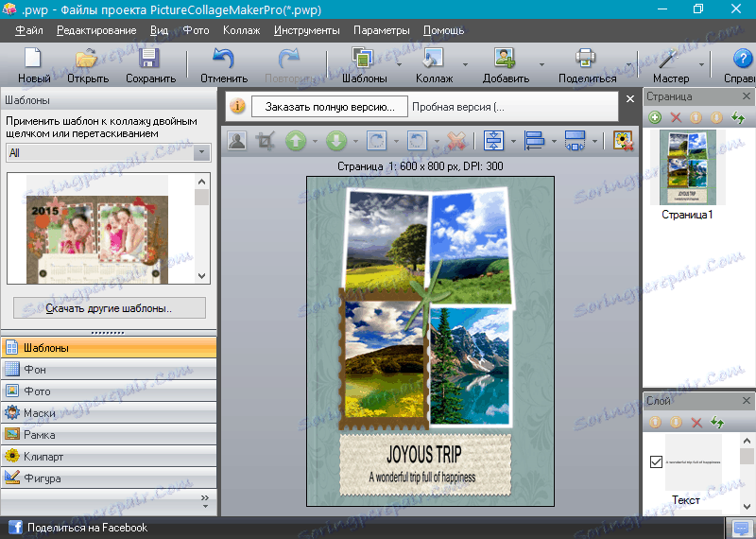Click the align left edges icon
This screenshot has width=756, height=539.
(x=534, y=141)
